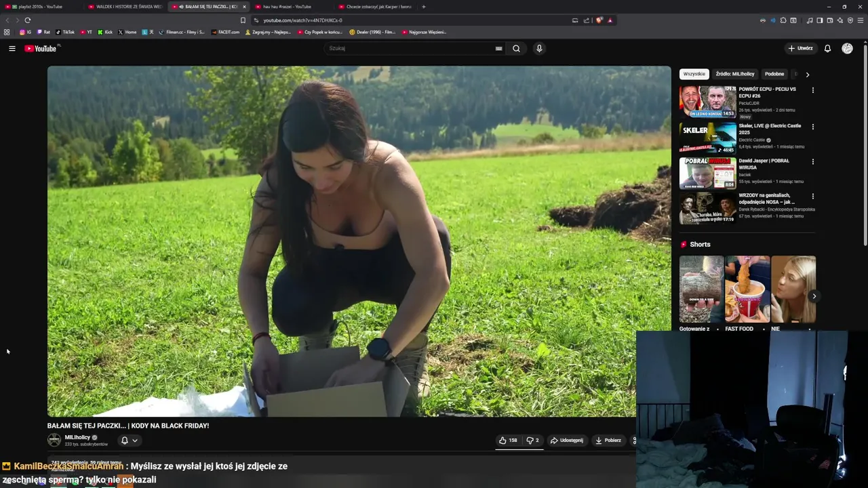This screenshot has width=868, height=488.
Task: Click the video title BAŁAM SIĘ TEJ PACZKI
Action: (x=128, y=426)
